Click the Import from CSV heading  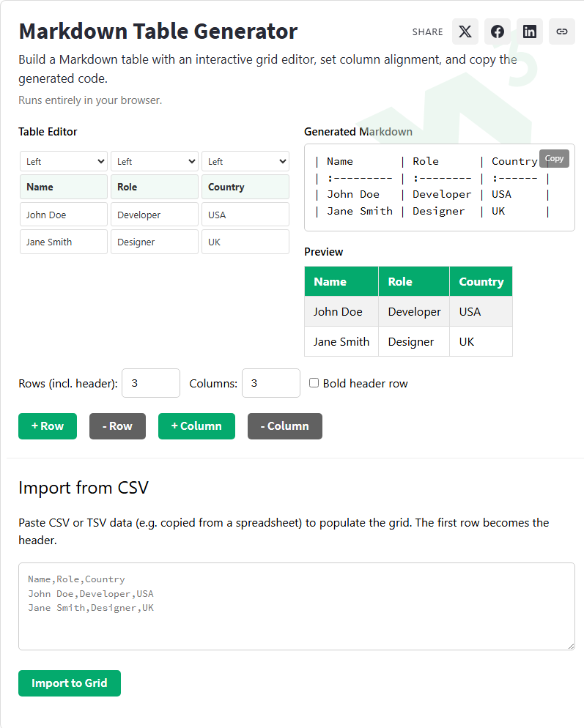84,488
